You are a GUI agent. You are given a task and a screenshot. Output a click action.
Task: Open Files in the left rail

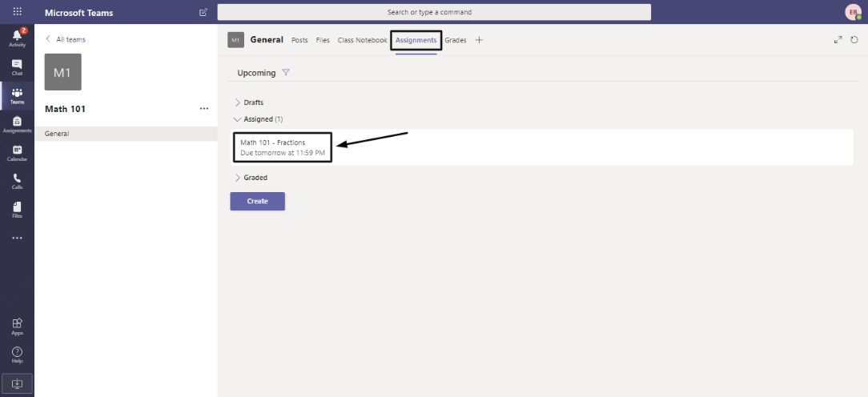pos(17,210)
